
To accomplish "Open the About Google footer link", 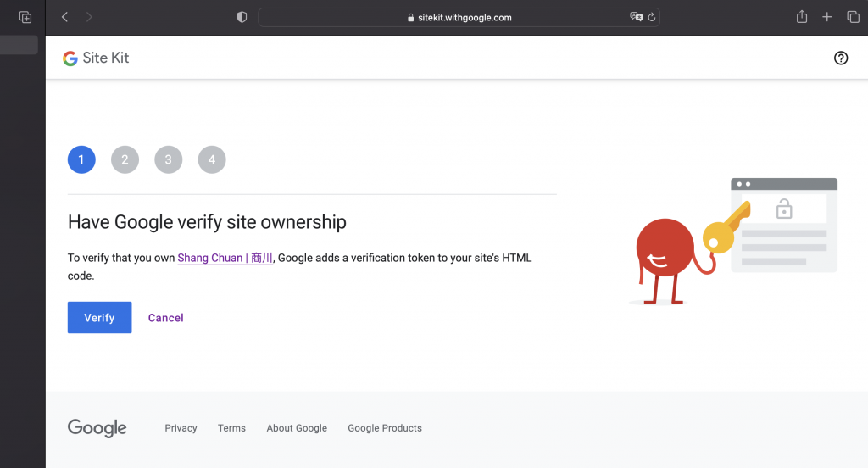I will point(297,428).
